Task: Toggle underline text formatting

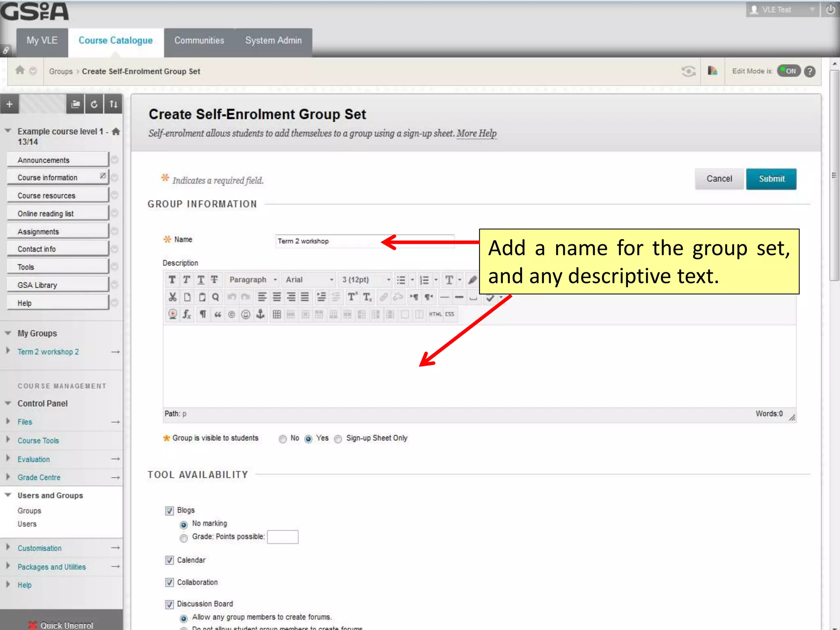Action: 201,280
